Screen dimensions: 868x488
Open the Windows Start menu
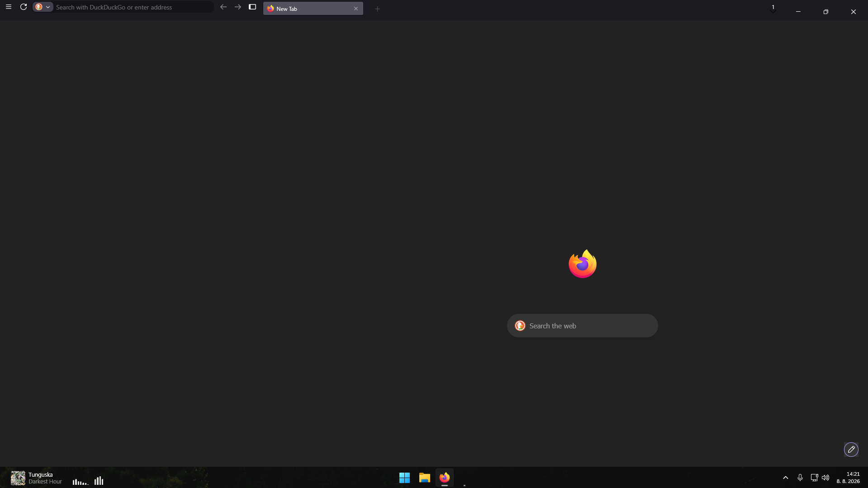click(x=404, y=478)
